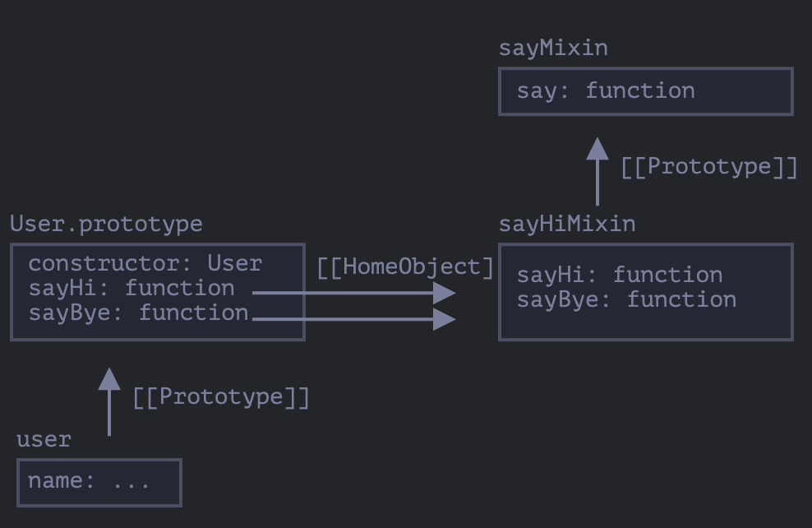Screen dimensions: 812x528
Task: Select the 'name: ...' property box
Action: click(99, 482)
